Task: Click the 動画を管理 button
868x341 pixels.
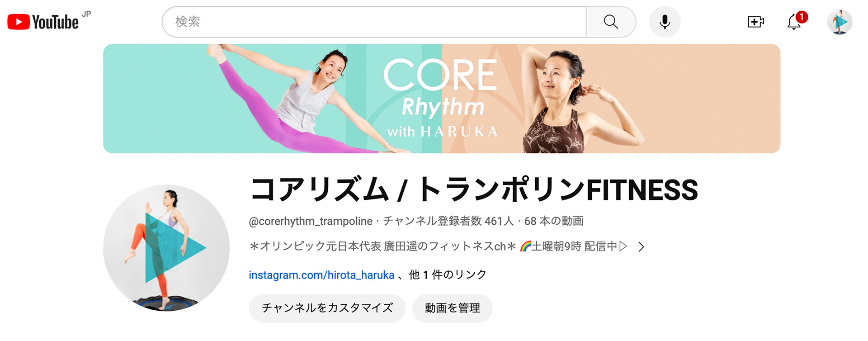Action: tap(453, 308)
